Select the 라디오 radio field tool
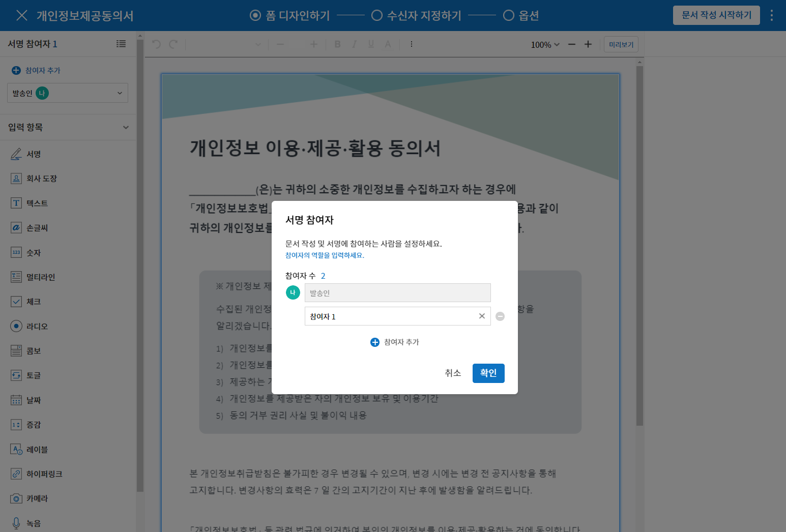 [x=29, y=326]
